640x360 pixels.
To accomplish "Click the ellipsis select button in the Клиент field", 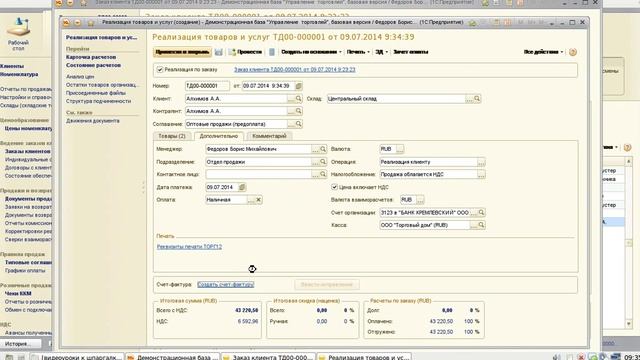I will pos(291,99).
